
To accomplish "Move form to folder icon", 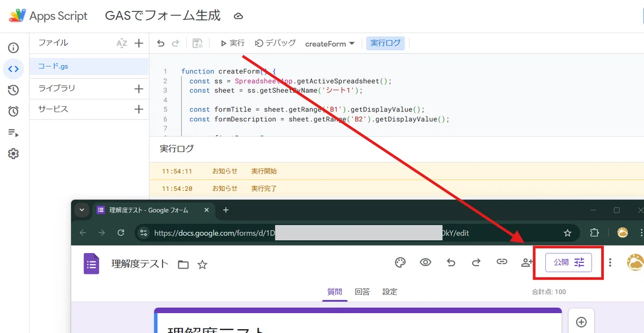I will coord(184,264).
